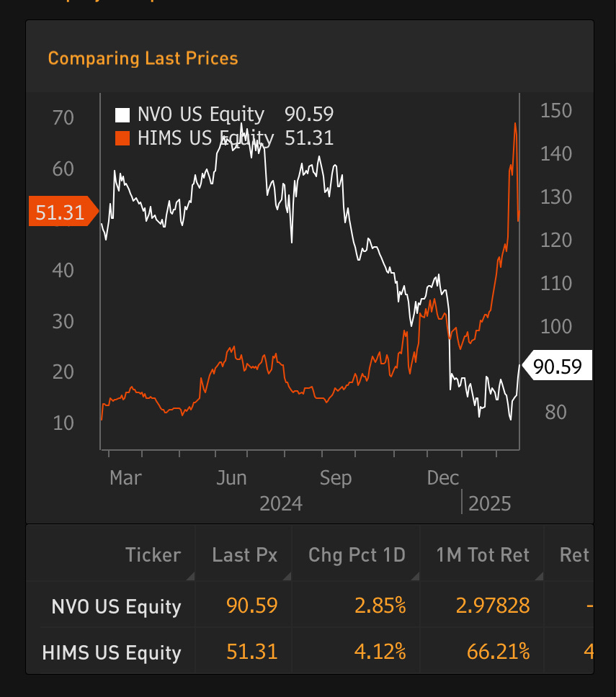This screenshot has height=697, width=616.
Task: Sort by the Last Px column header
Action: click(245, 554)
